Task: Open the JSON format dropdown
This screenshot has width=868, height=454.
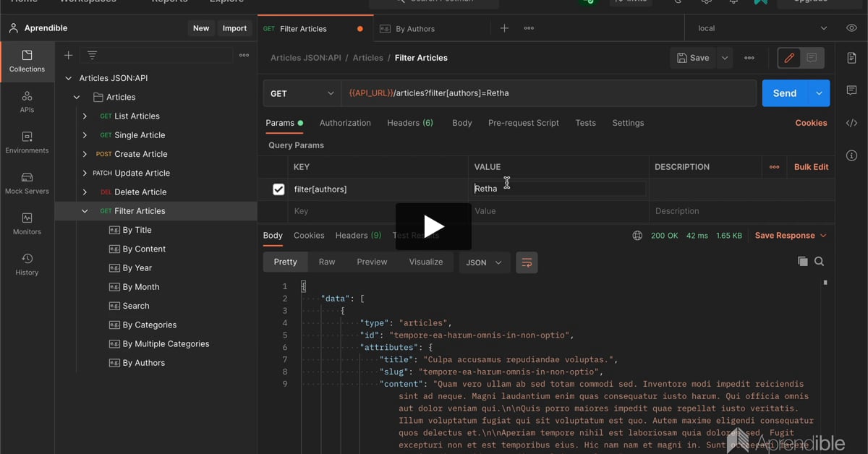Action: 484,262
